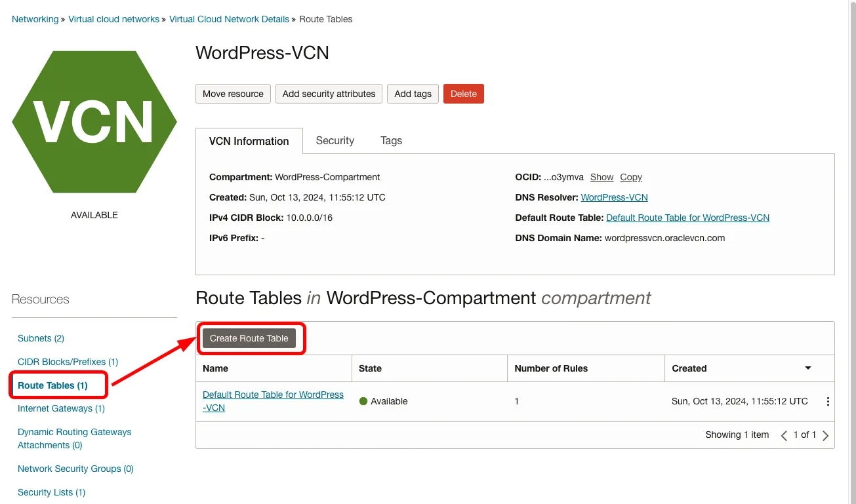The height and width of the screenshot is (504, 856).
Task: Select Network Security Groups (0)
Action: pyautogui.click(x=75, y=469)
